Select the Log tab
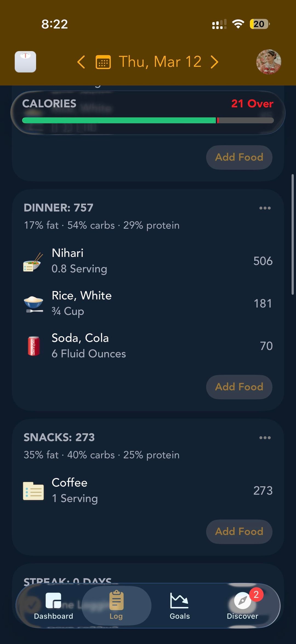The height and width of the screenshot is (644, 296). 116,606
